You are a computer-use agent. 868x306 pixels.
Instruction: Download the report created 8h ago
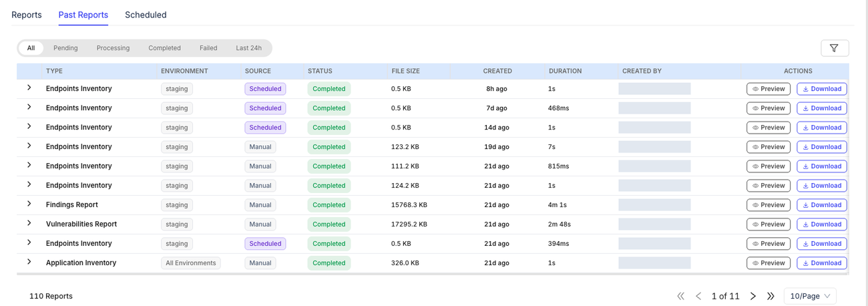coord(822,89)
